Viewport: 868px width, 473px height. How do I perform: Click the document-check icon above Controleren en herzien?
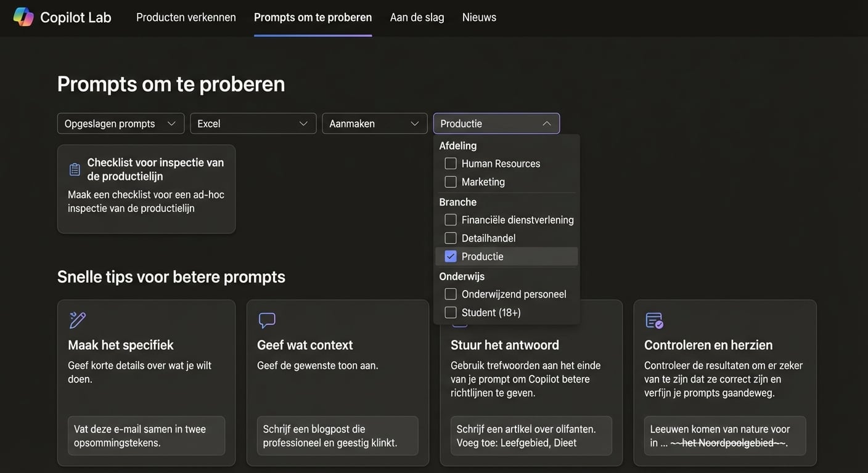[x=654, y=319]
